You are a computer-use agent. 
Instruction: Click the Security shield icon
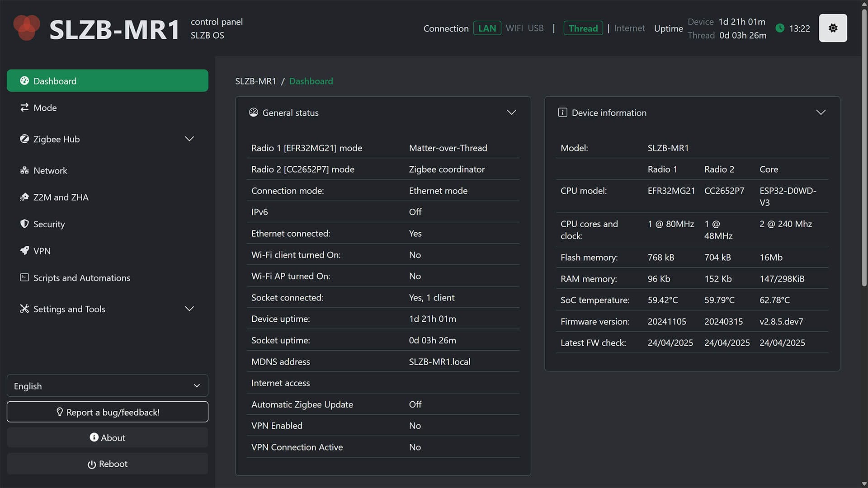click(x=24, y=224)
